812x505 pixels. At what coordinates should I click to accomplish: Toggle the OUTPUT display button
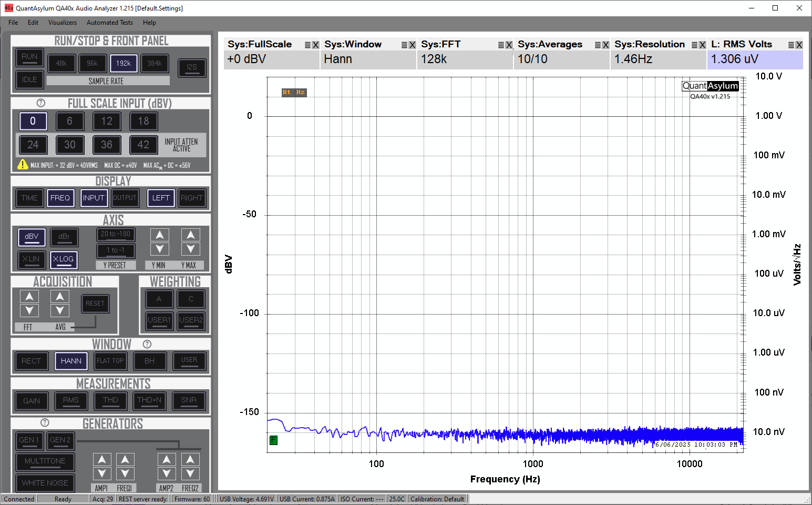tap(125, 198)
